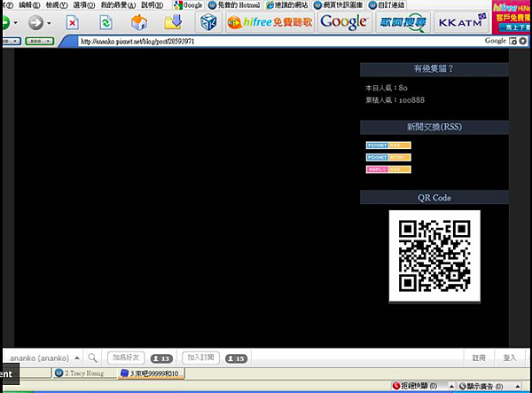Open the 選項(O) menu
Viewport: 532px width, 393px height.
(x=84, y=5)
